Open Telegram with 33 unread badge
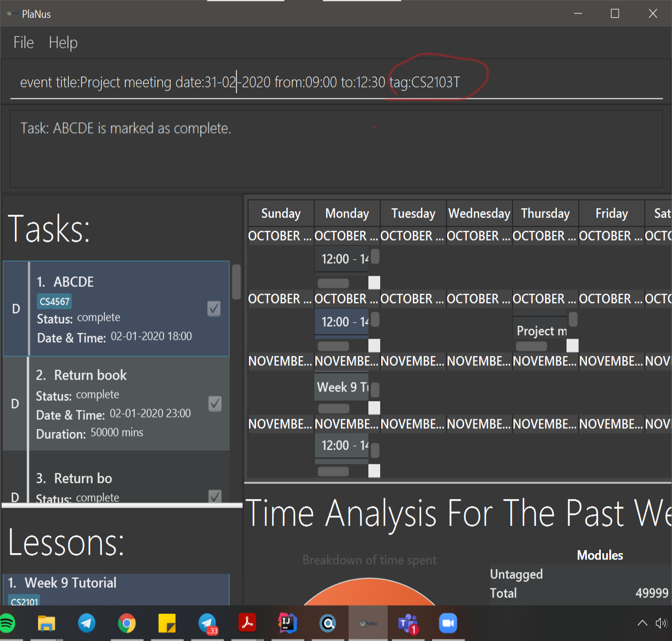Screen dimensions: 672x641 (208, 623)
